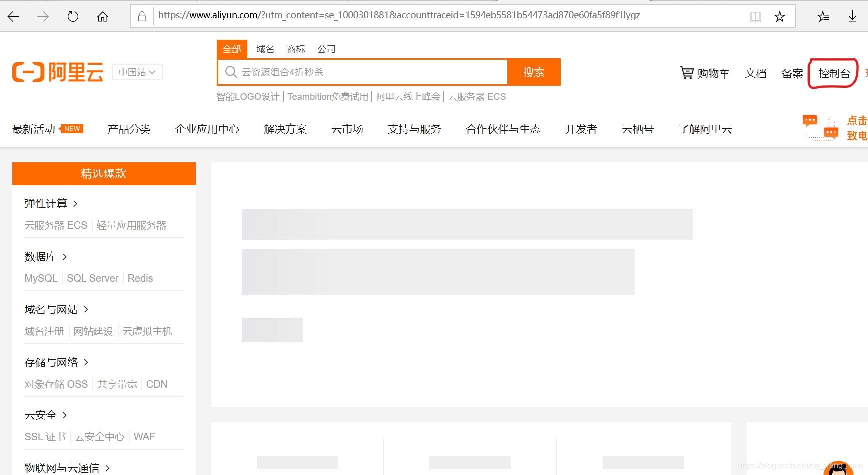Image resolution: width=868 pixels, height=475 pixels.
Task: Open the 中国站 site region dropdown
Action: 137,72
